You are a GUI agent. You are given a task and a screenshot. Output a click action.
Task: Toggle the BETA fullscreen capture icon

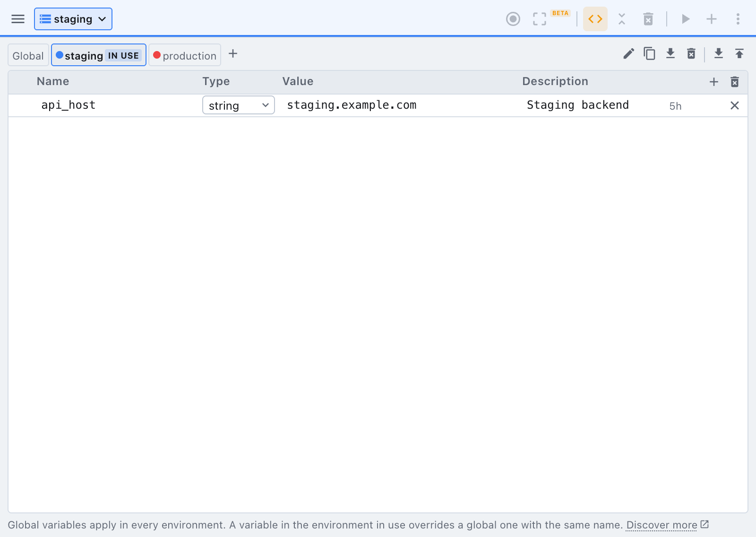[540, 19]
